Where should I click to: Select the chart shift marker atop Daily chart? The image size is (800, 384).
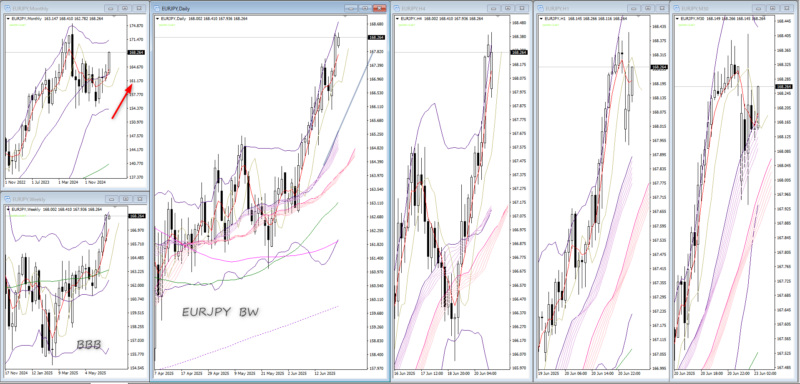coord(345,16)
